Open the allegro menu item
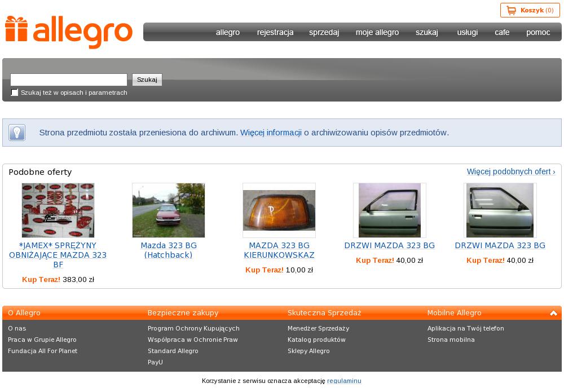Viewport: 564px width, 392px height. pyautogui.click(x=228, y=32)
